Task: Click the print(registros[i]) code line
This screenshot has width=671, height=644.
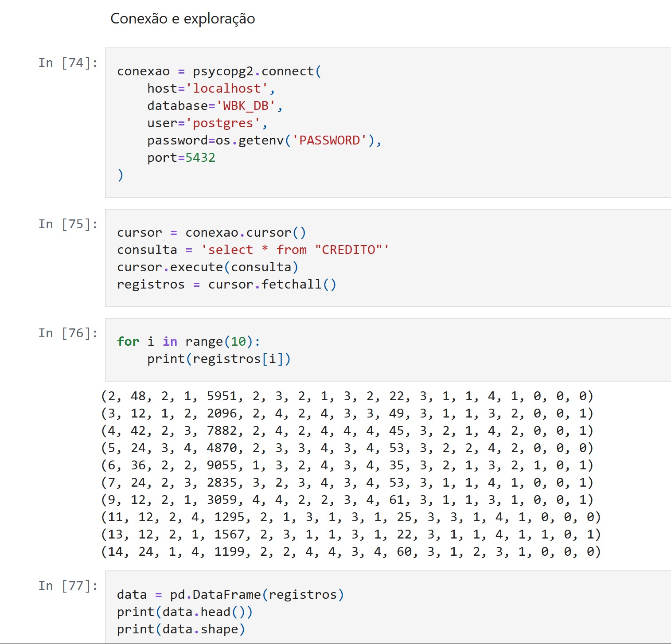Action: 219,359
